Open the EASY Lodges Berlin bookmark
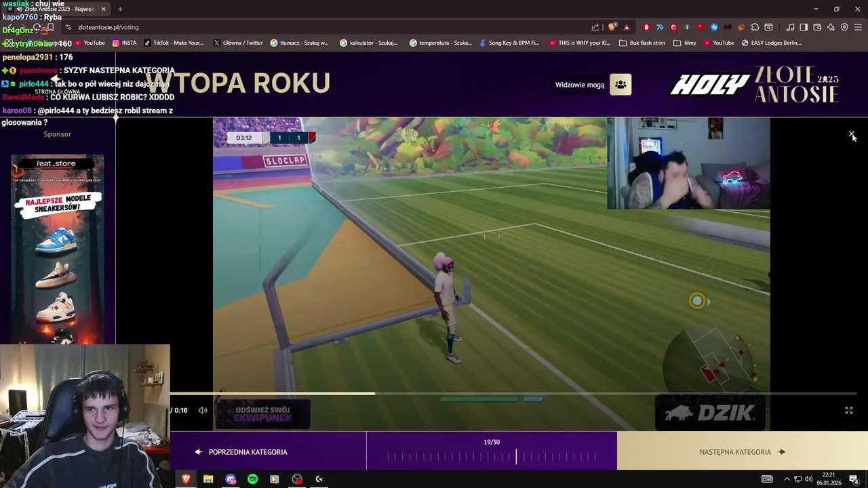The image size is (868, 488). click(x=772, y=43)
